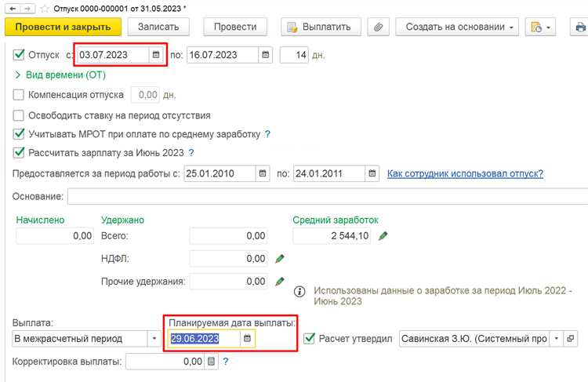Open calendar for planned payment date
This screenshot has width=588, height=382.
(x=247, y=339)
